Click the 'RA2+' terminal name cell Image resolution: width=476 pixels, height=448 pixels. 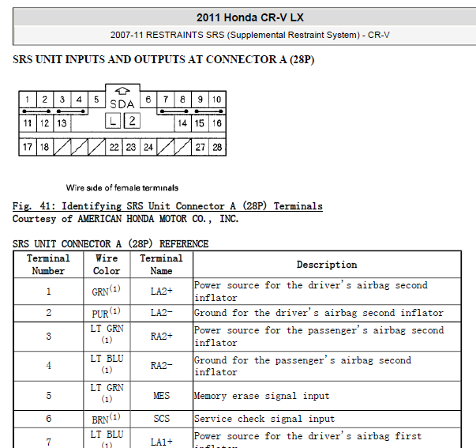(x=162, y=337)
